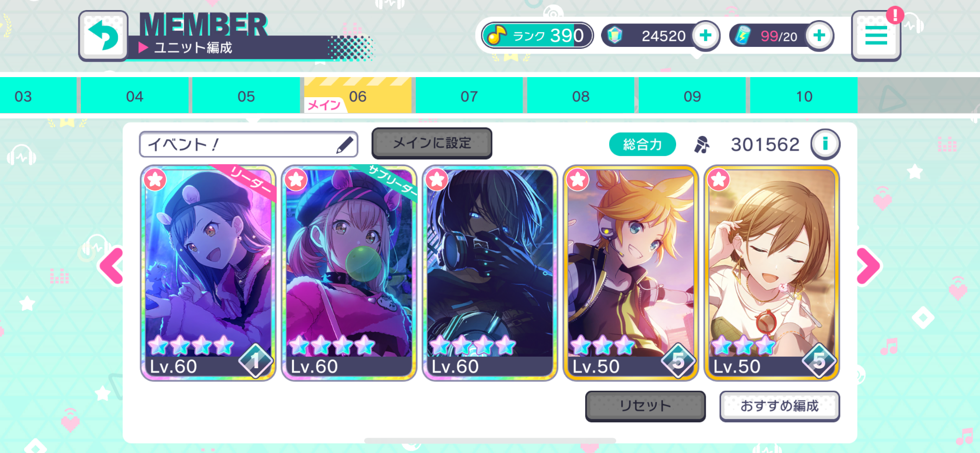The height and width of the screenshot is (453, 980).
Task: Add crystals with the plus icon
Action: (x=706, y=35)
